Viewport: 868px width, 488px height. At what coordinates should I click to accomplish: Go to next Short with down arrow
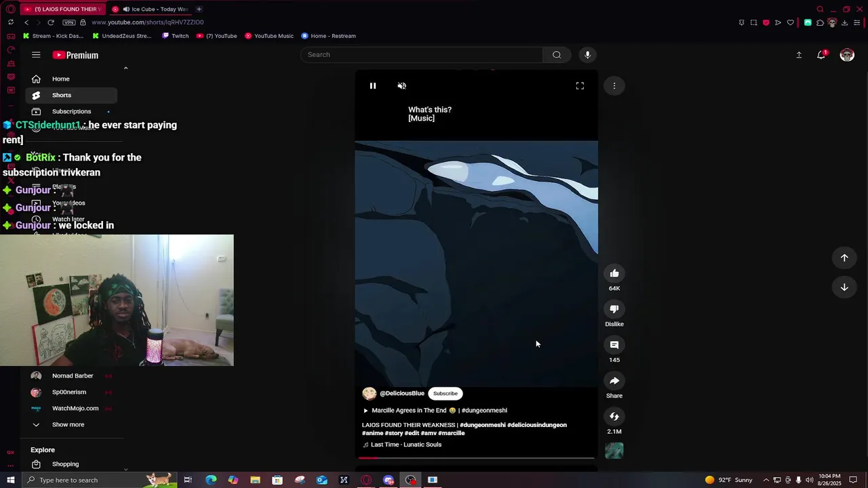click(x=844, y=287)
